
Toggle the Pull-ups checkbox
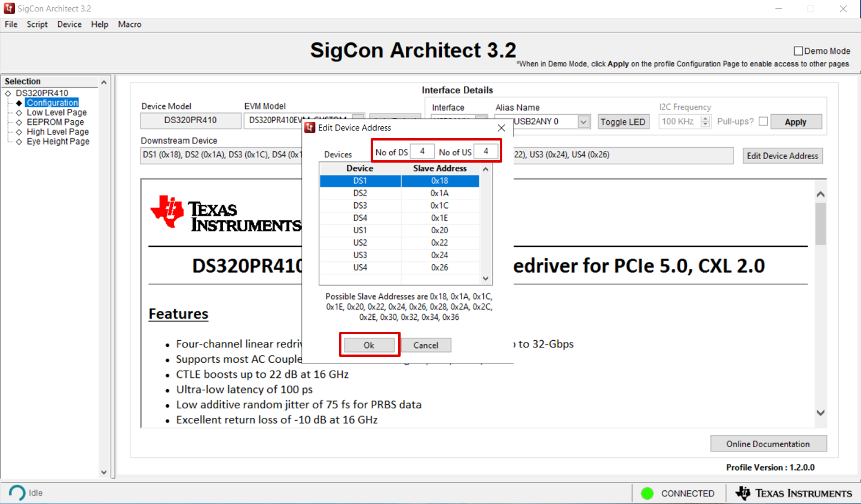(763, 121)
